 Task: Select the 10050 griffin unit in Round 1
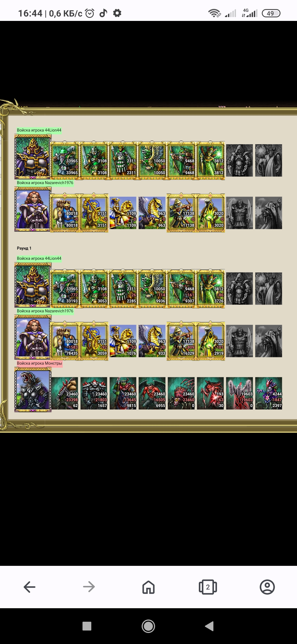(x=152, y=289)
